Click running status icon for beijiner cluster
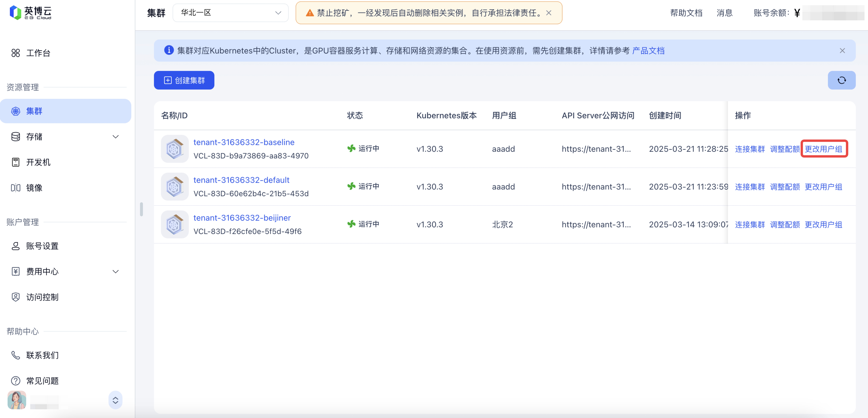868x418 pixels. [351, 224]
